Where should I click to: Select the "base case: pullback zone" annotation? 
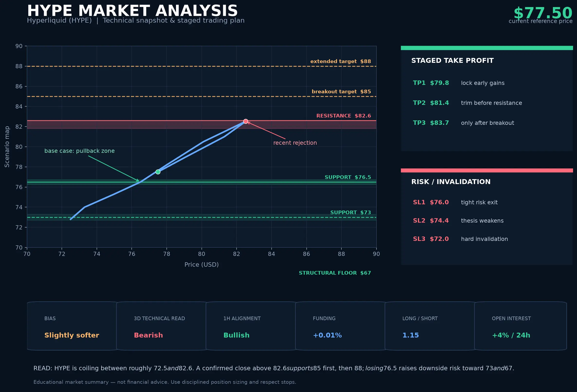pos(79,151)
